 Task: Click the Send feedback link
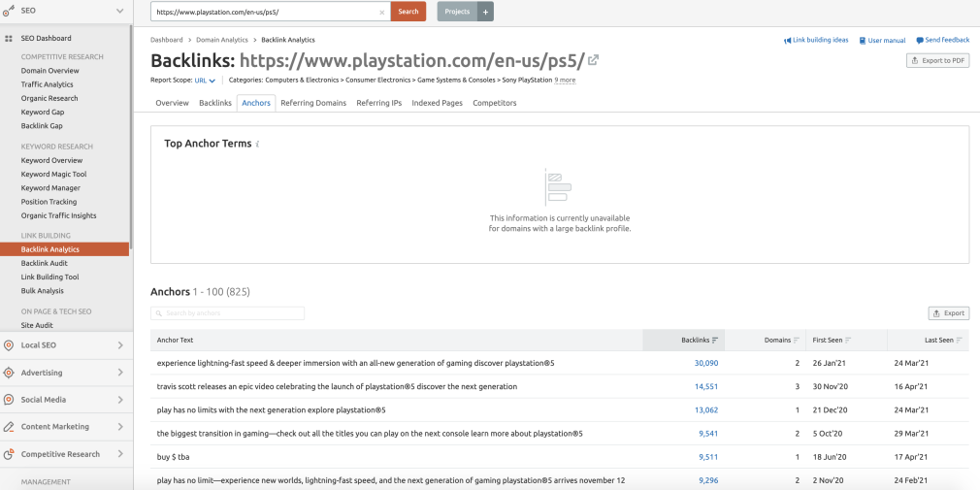(x=943, y=40)
